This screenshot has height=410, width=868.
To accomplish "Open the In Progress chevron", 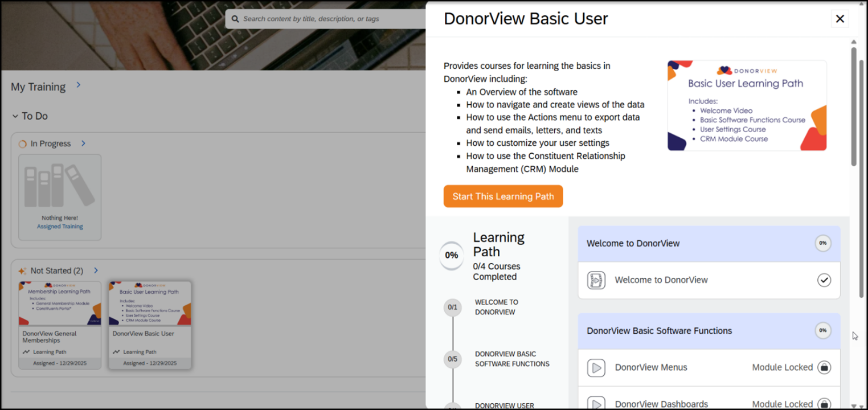I will tap(83, 143).
